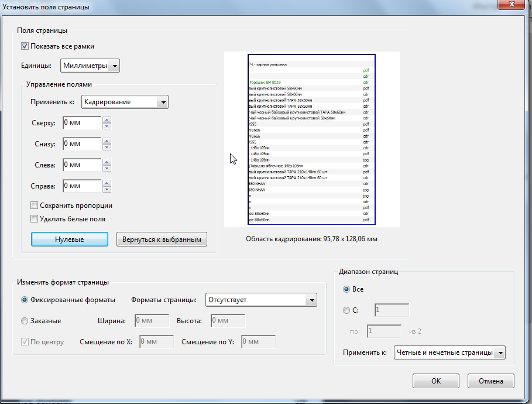
Task: Decrease the Снизу margin with down arrow
Action: [107, 147]
